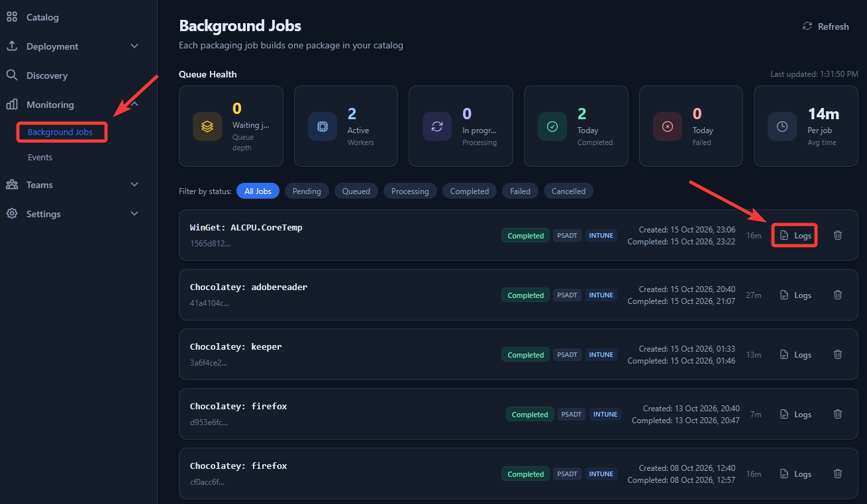Delete the Chocolatey adobereader job
The width and height of the screenshot is (867, 504).
[x=838, y=295]
